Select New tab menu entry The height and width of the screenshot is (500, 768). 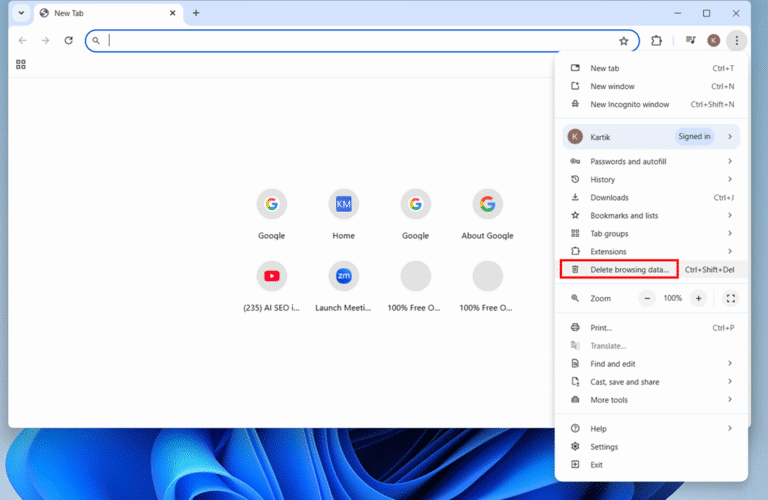tap(651, 68)
